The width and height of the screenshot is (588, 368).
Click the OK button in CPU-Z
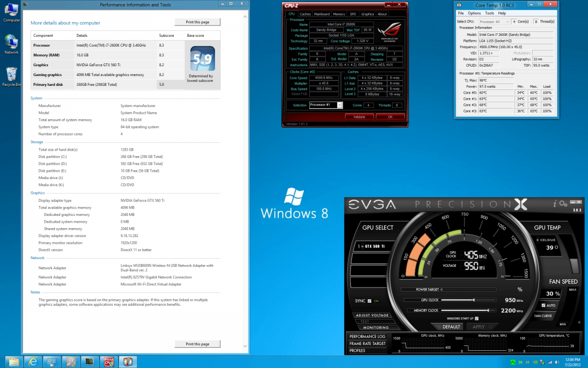[x=390, y=117]
